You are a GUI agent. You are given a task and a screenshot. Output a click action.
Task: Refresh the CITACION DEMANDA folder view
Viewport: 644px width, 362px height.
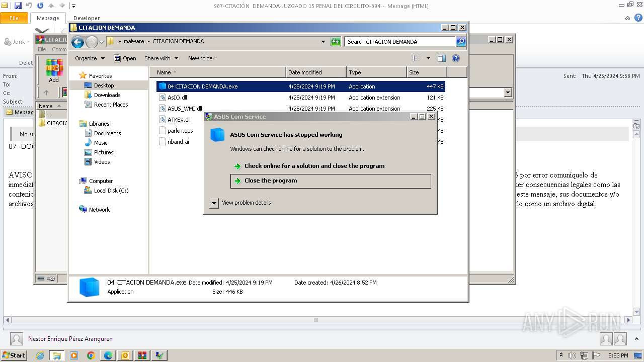(x=336, y=42)
